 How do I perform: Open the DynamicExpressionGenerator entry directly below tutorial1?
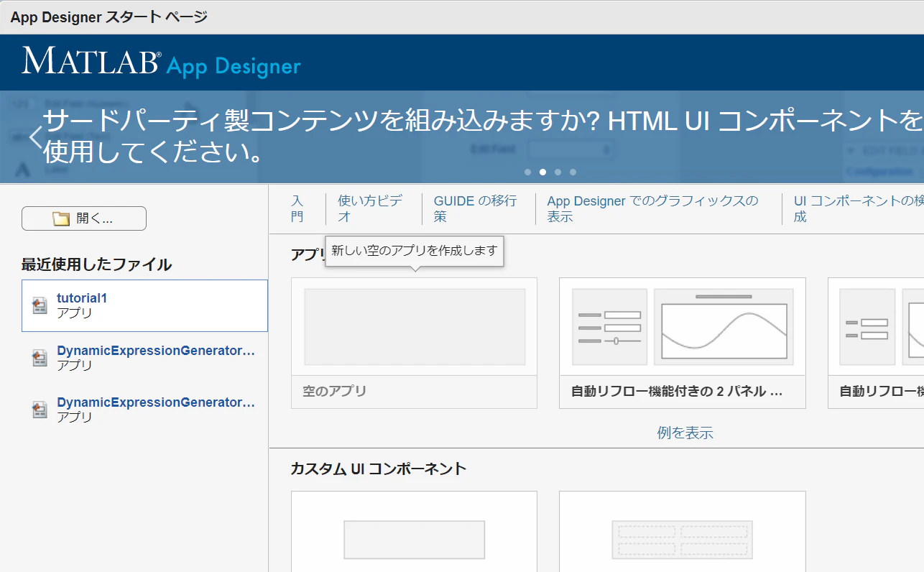pyautogui.click(x=144, y=358)
